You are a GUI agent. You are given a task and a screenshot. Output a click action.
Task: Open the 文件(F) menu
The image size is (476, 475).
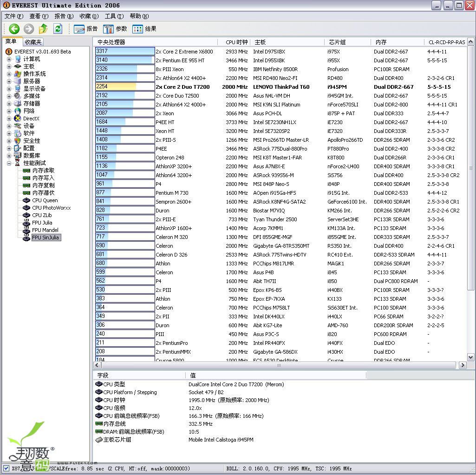click(14, 16)
